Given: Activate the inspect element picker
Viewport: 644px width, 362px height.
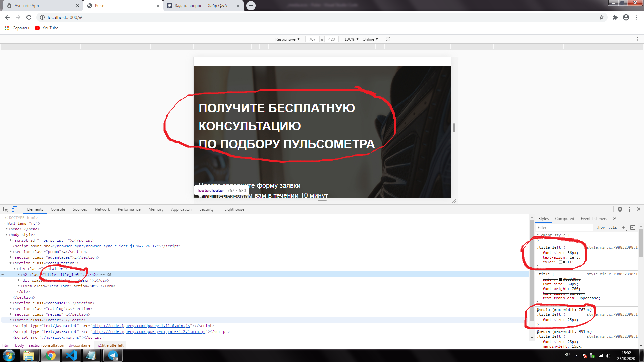Looking at the screenshot, I should click(5, 209).
